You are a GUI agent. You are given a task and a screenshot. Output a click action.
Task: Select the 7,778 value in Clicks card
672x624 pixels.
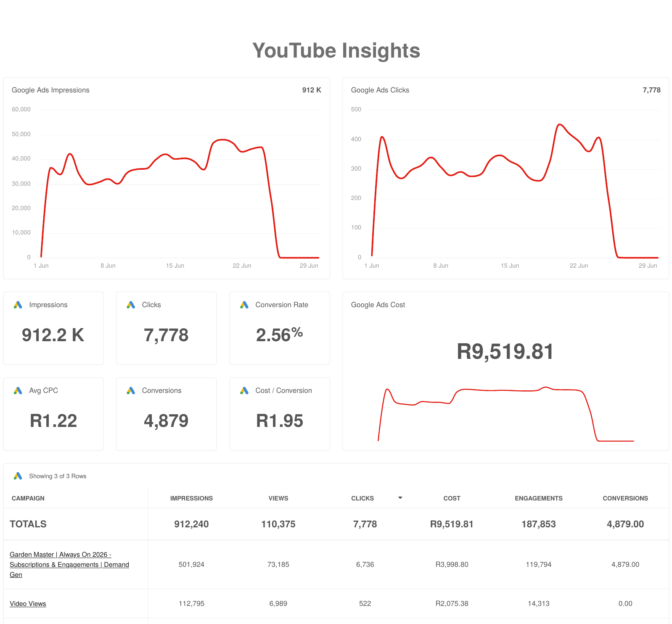click(166, 335)
